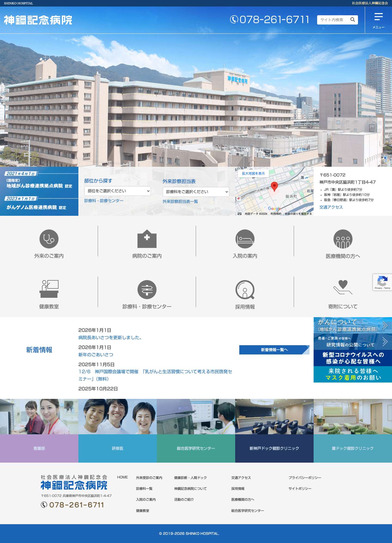This screenshot has height=543, width=392.
Task: Click the footer 採用情報 link
Action: coord(238,489)
